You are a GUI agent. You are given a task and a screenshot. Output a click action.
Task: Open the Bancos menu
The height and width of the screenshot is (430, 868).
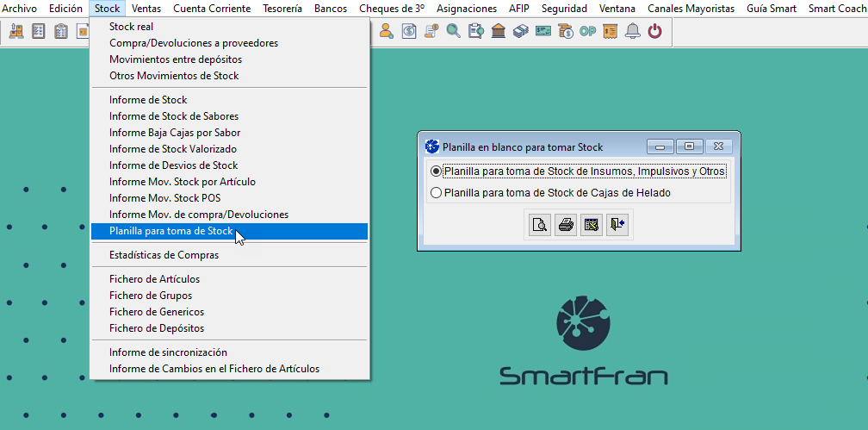[331, 9]
